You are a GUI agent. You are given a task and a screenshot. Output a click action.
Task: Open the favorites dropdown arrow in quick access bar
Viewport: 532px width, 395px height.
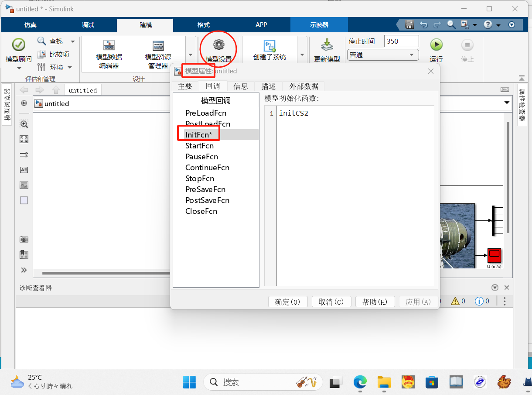coord(475,25)
